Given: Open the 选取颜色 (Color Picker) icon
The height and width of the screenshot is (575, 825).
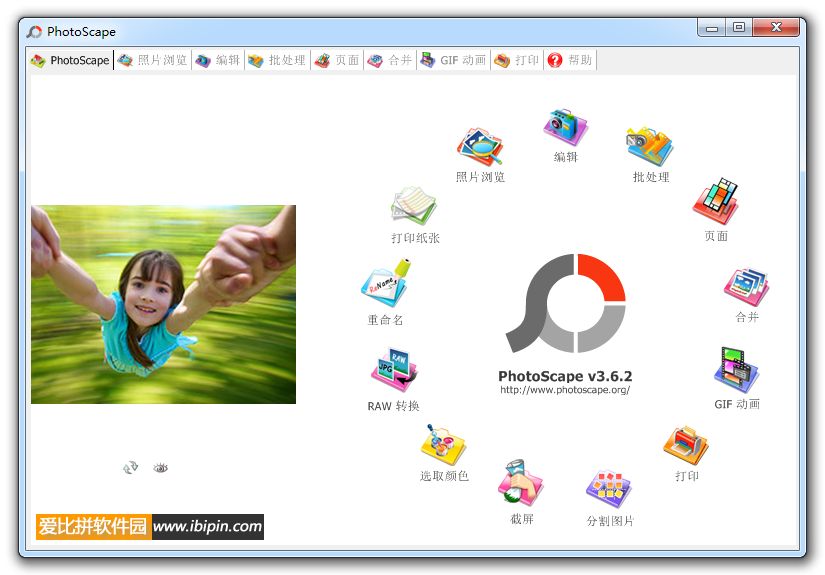Looking at the screenshot, I should point(444,445).
